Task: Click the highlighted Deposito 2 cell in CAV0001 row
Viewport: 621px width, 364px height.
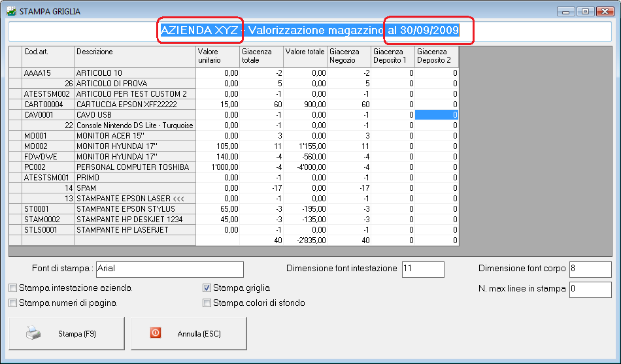Action: coord(437,115)
